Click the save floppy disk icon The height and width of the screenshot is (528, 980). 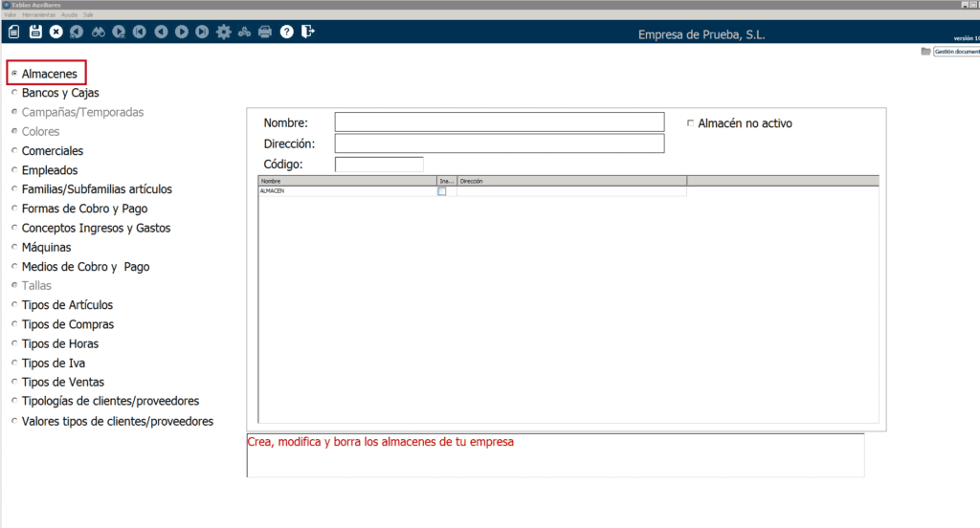pyautogui.click(x=35, y=32)
